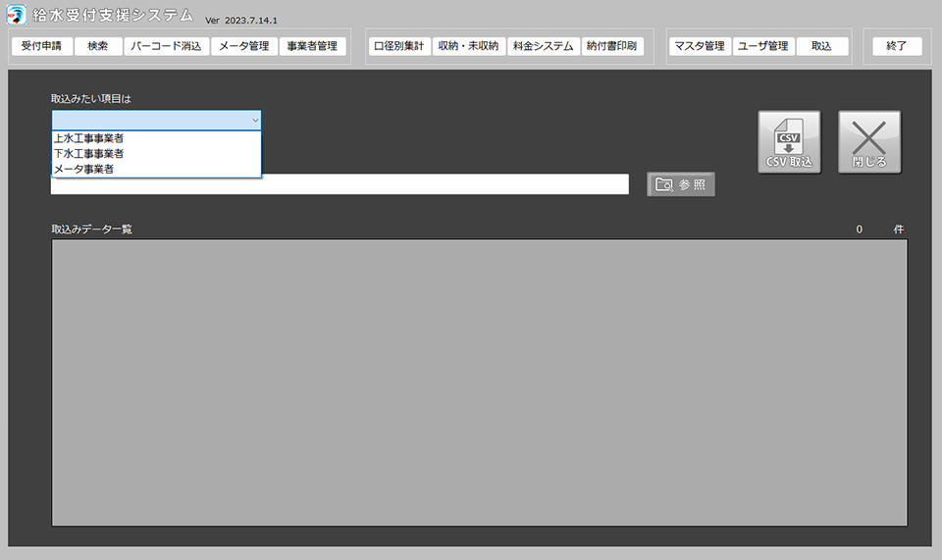The width and height of the screenshot is (942, 560).
Task: Open the 収納・未収納 screen
Action: 468,46
